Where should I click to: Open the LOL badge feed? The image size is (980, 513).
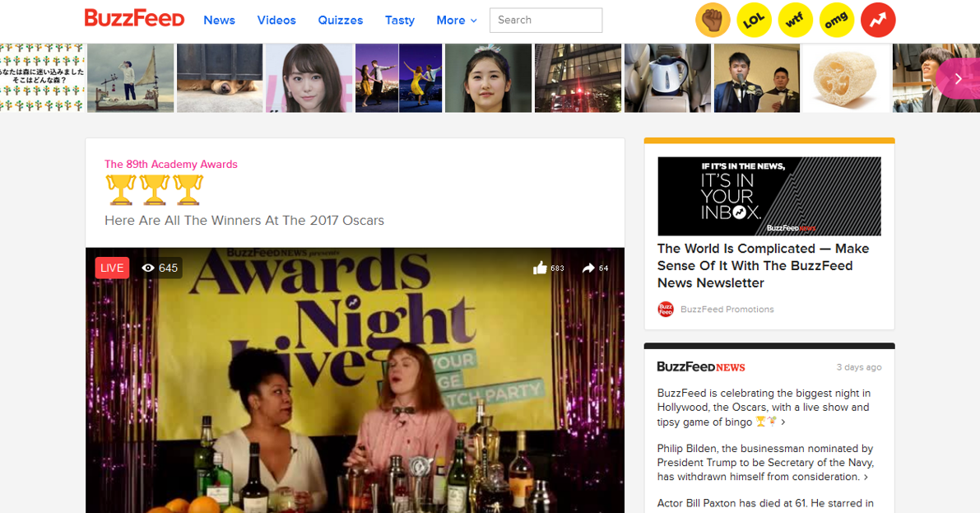[x=754, y=20]
